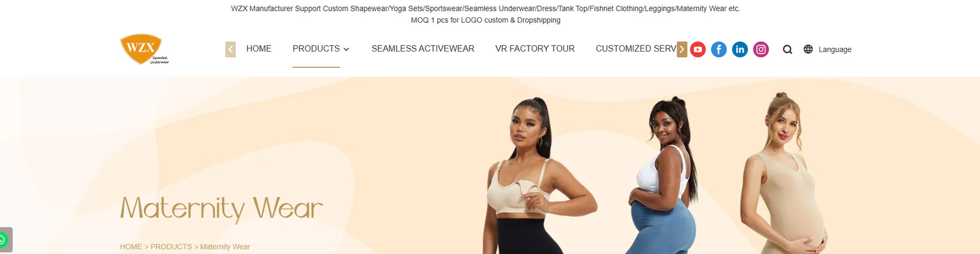
Task: Expand the PRODUCTS dropdown chevron
Action: tap(346, 49)
